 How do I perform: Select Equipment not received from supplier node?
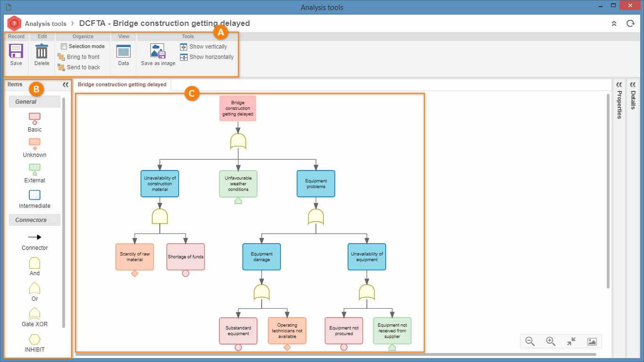click(392, 331)
